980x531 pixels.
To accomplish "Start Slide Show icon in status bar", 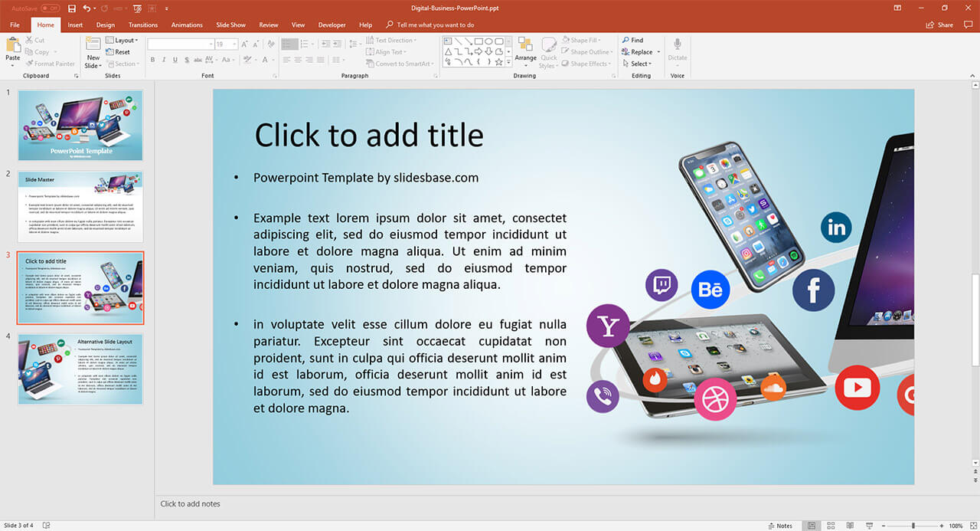I will [869, 526].
